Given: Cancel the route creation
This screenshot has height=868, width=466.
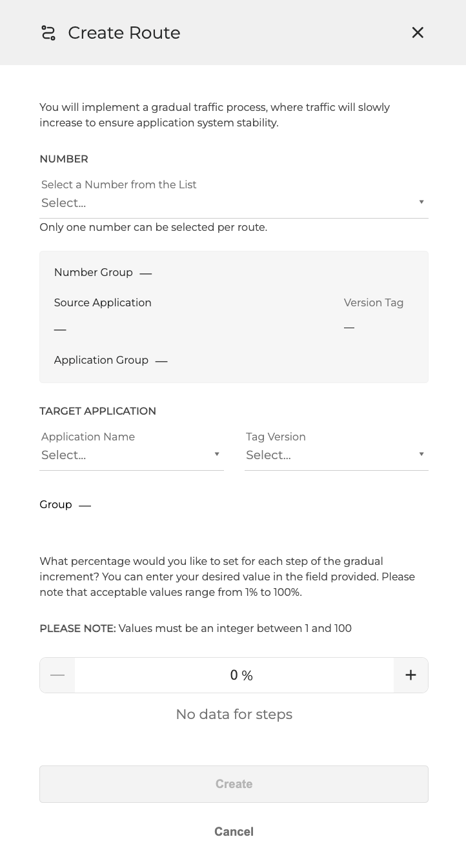Looking at the screenshot, I should [234, 831].
